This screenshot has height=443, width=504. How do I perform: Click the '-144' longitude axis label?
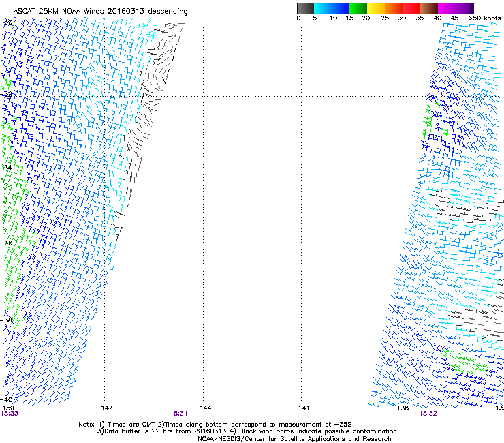203,408
